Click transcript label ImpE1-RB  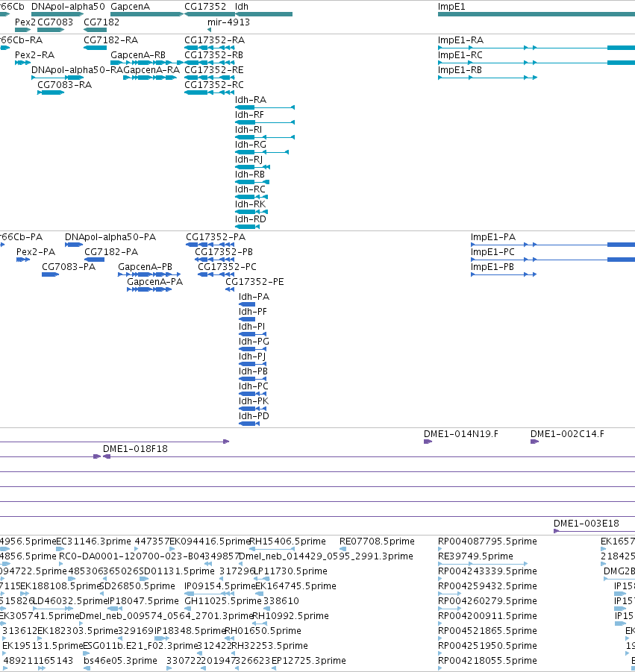point(460,70)
